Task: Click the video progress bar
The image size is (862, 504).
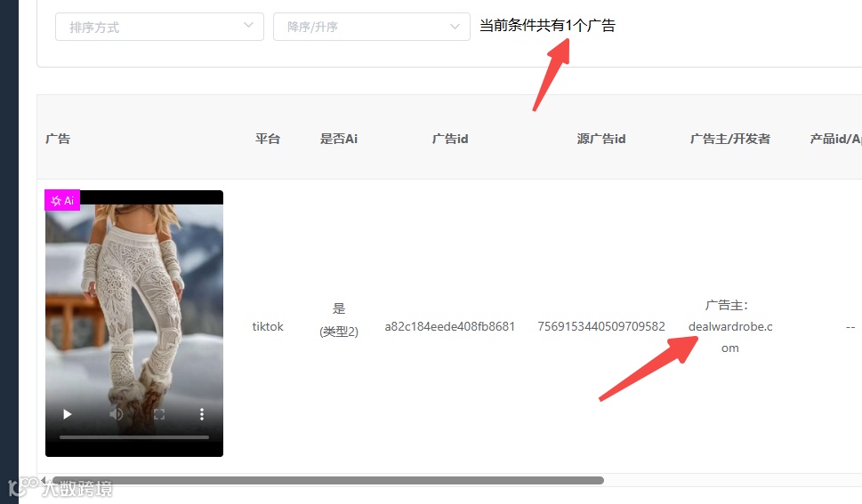Action: [134, 437]
